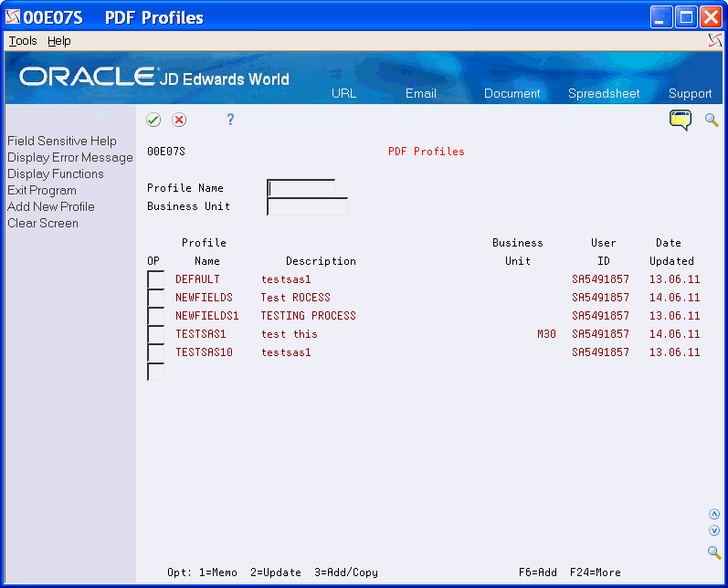The height and width of the screenshot is (588, 728).
Task: Click the 00E07S window title icon
Action: click(x=13, y=16)
